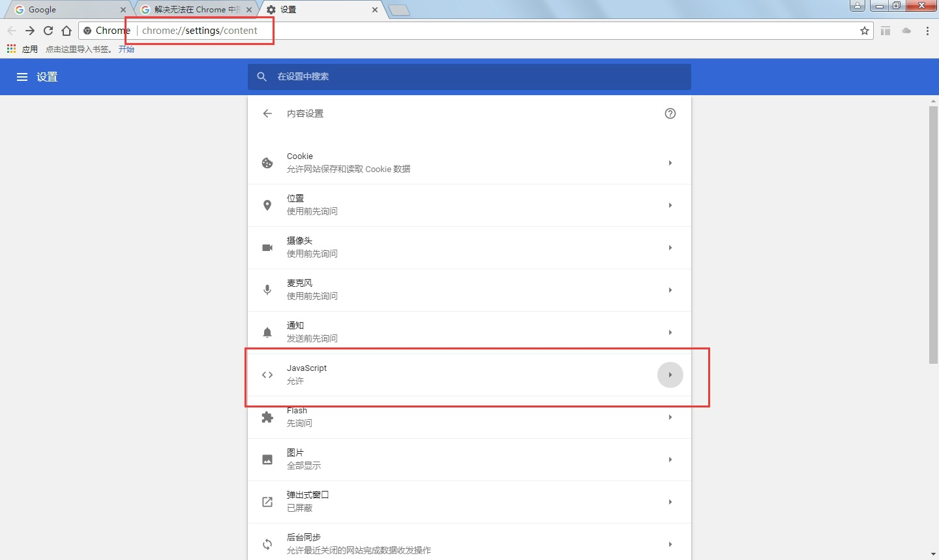This screenshot has width=939, height=560.
Task: Click the 位置 location pin icon
Action: 267,205
